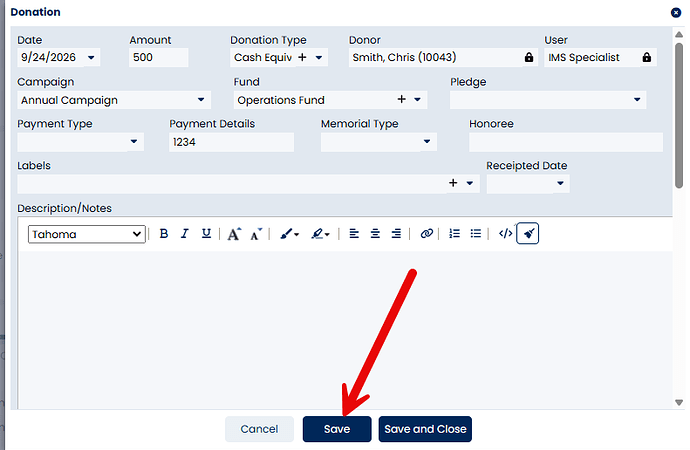Open the Tahoma font family selector
The width and height of the screenshot is (690, 450).
point(87,234)
